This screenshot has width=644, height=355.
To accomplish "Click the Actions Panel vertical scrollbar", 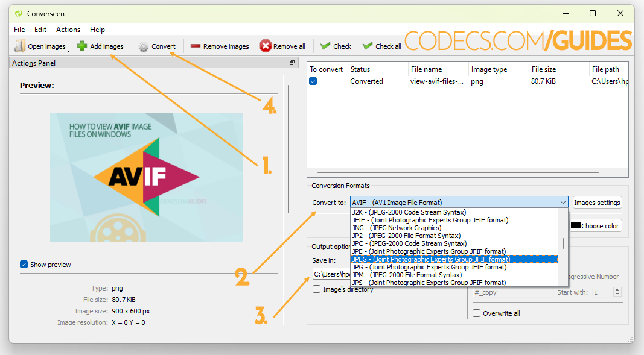I will [289, 149].
